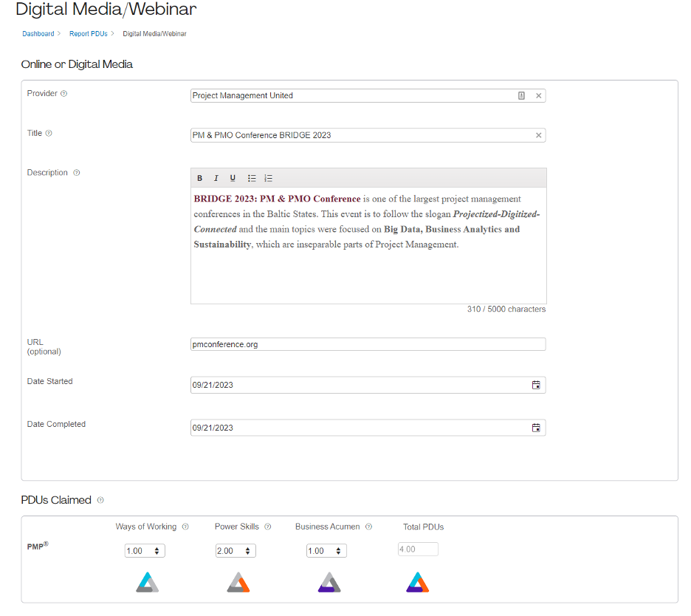The width and height of the screenshot is (691, 616).
Task: Open the Report PDUs breadcrumb link
Action: click(x=88, y=33)
